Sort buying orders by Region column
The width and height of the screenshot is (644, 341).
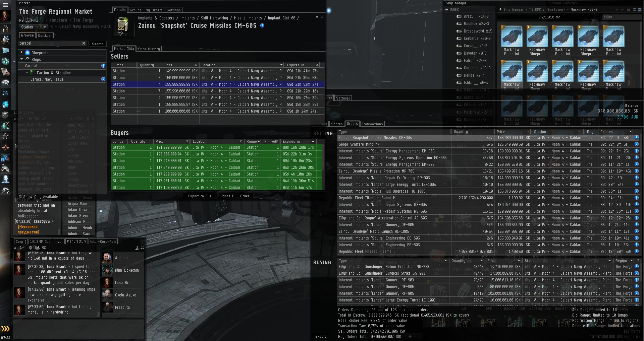pos(624,261)
